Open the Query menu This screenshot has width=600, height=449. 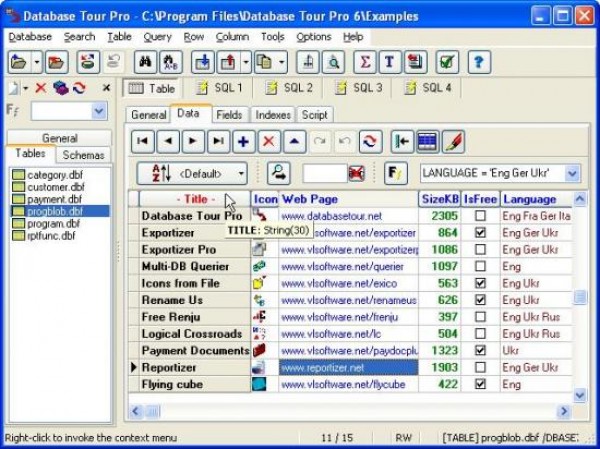[157, 37]
